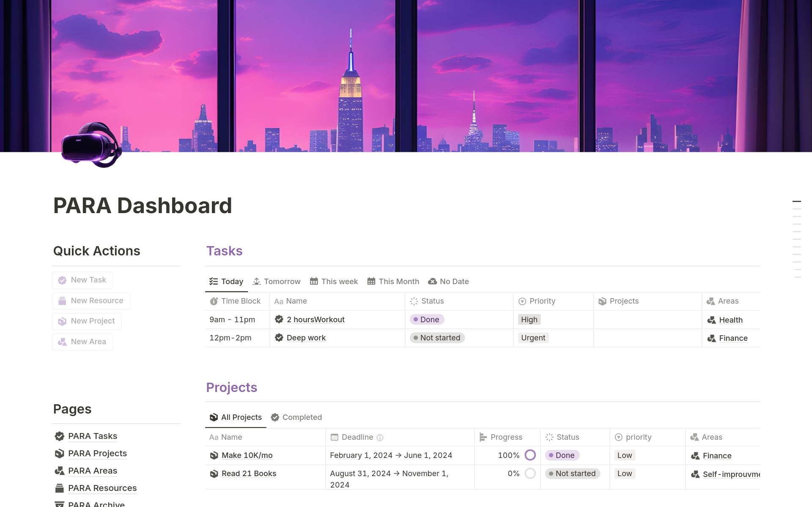Open the Not started status for Deep work
The width and height of the screenshot is (812, 507).
point(437,338)
